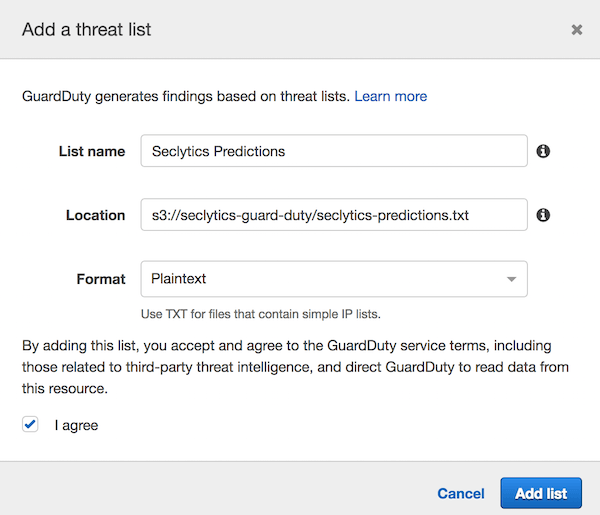Uncheck the I agree checkbox

tap(30, 424)
